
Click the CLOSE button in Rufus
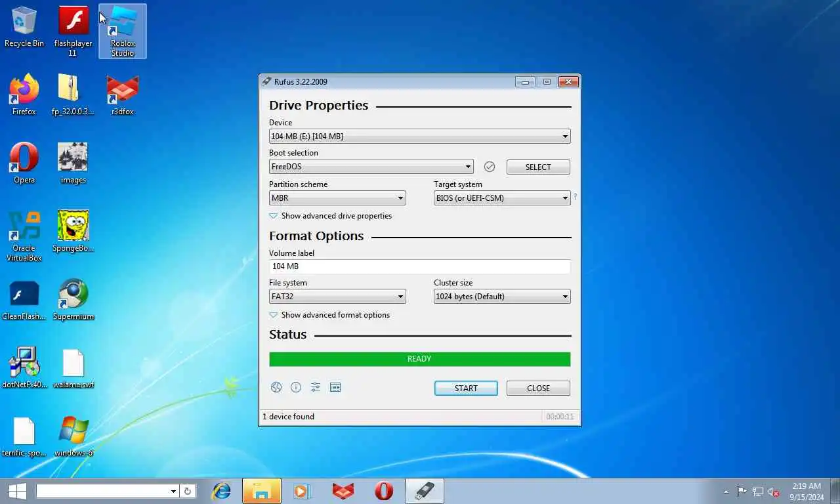pyautogui.click(x=538, y=388)
